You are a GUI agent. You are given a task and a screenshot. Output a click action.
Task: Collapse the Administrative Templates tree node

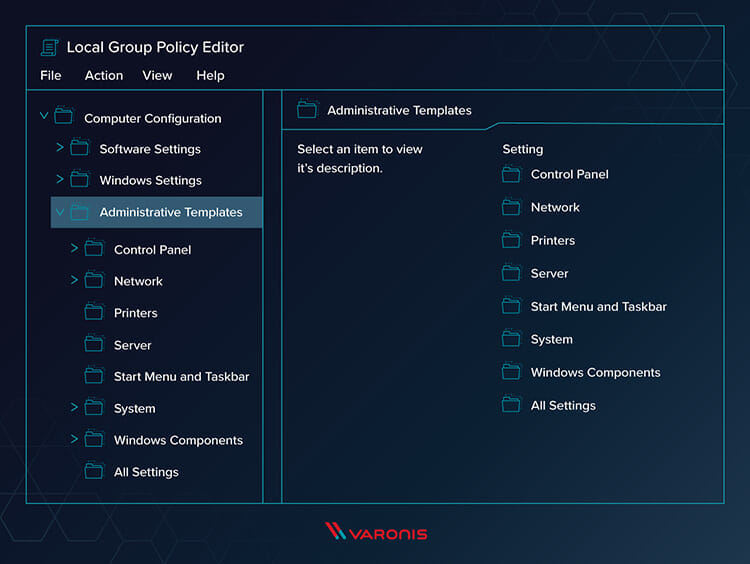click(60, 211)
